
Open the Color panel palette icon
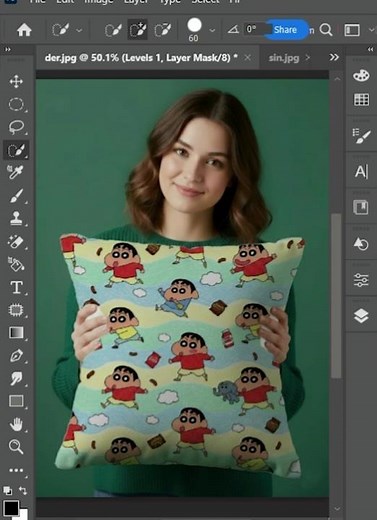click(x=361, y=75)
